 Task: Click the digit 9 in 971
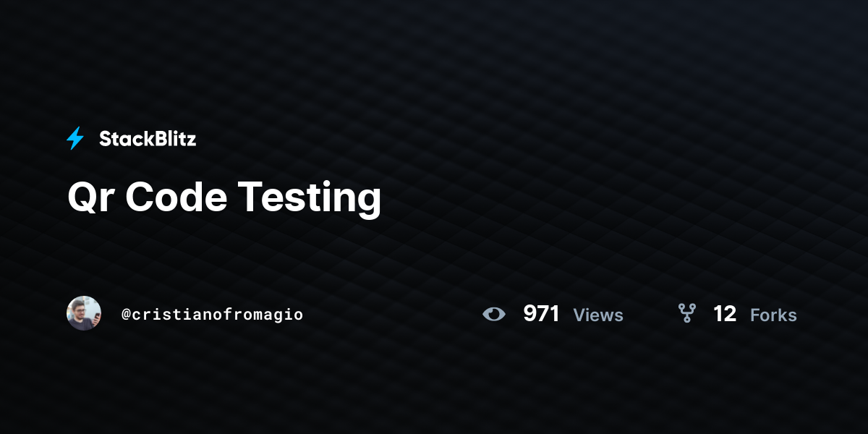[x=529, y=314]
